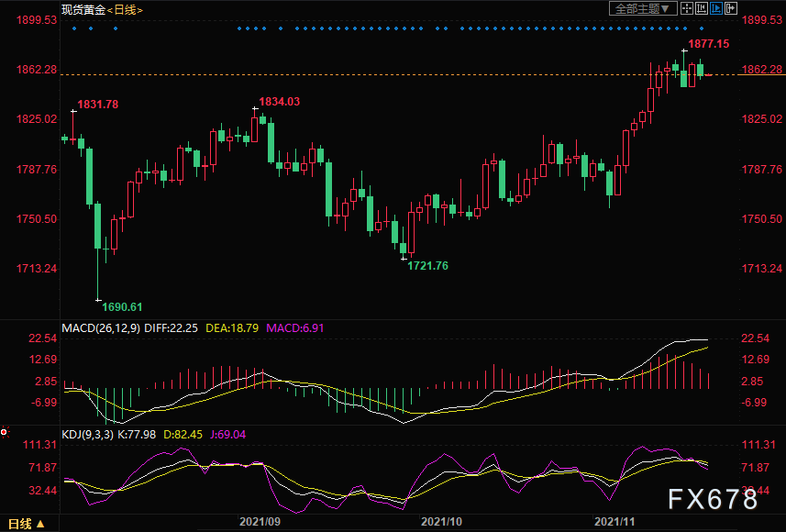Click the 现货黄金 chart title
The image size is (786, 532).
(83, 9)
